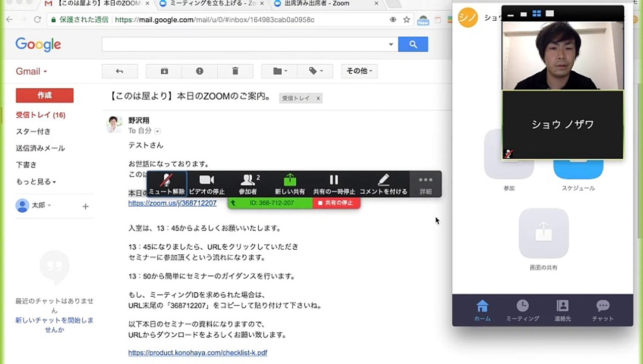Open starred mail スター付き
The image size is (643, 364).
coord(33,131)
